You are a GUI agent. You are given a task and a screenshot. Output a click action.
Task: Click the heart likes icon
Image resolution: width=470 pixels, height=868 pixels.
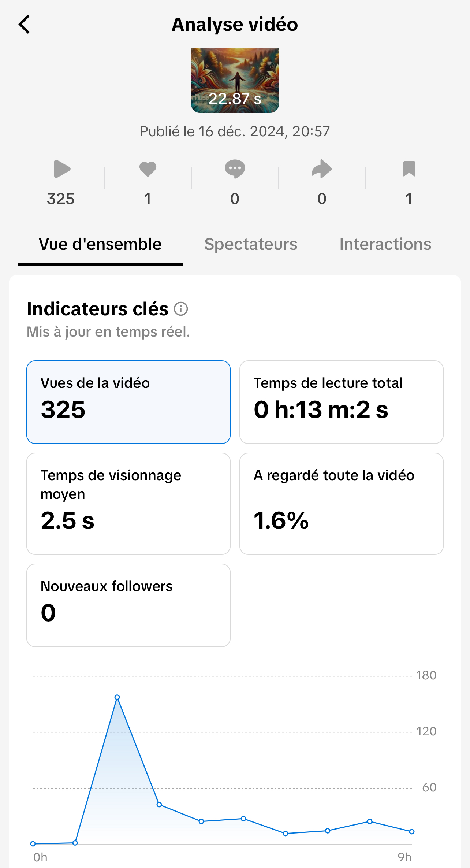point(148,169)
